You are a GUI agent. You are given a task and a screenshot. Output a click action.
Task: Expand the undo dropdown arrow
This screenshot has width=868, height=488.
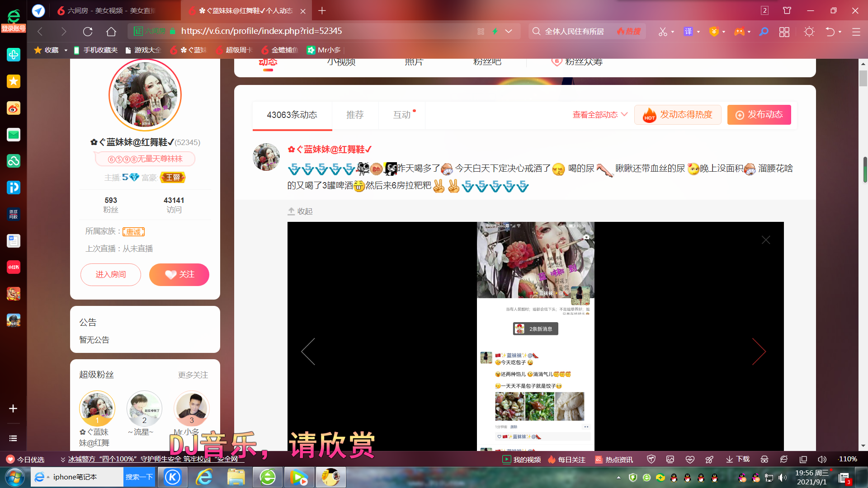(x=840, y=32)
